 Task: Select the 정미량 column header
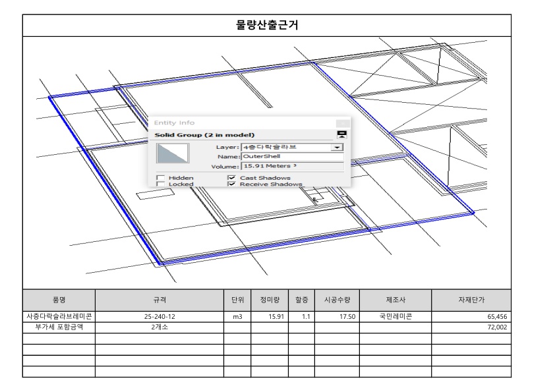pos(270,300)
